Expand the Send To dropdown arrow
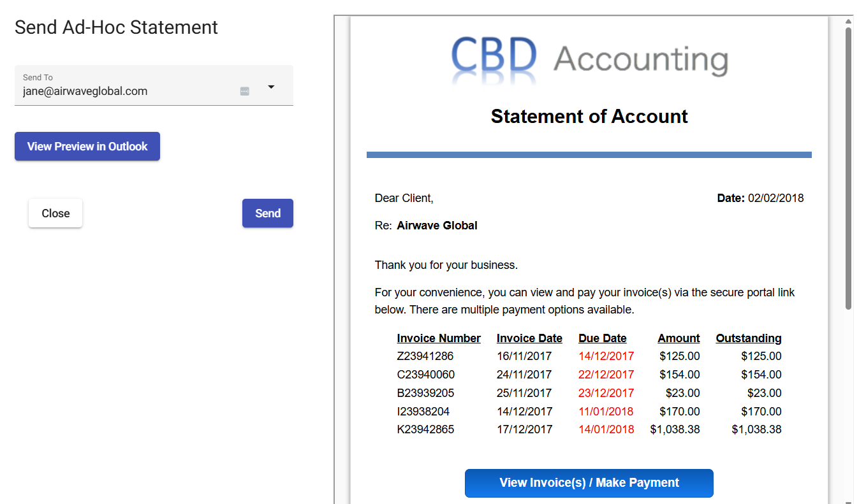This screenshot has width=866, height=504. [x=271, y=87]
